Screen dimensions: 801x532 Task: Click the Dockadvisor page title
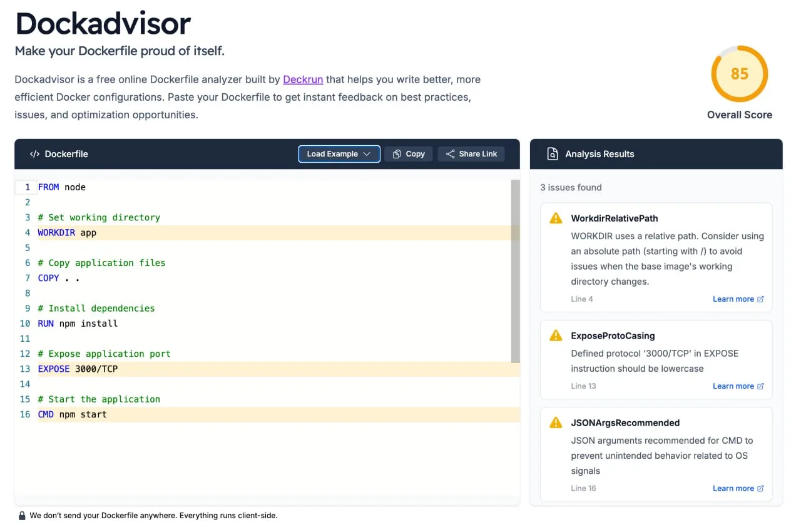(x=103, y=24)
